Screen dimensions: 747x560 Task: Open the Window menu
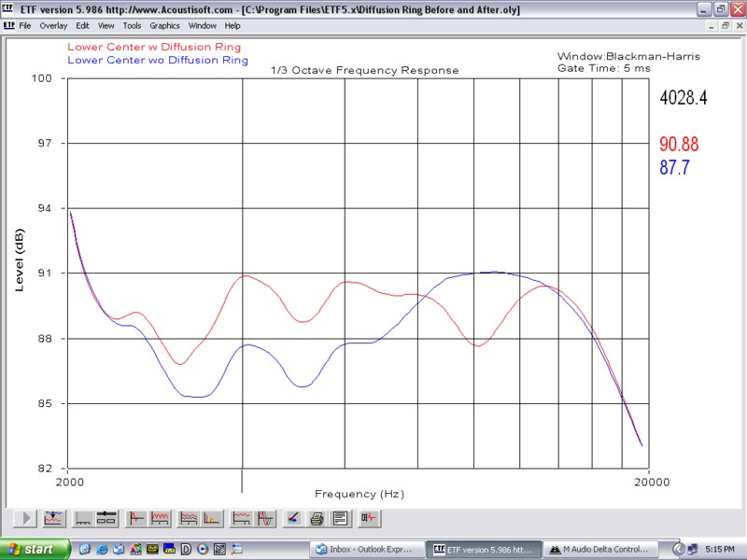203,26
